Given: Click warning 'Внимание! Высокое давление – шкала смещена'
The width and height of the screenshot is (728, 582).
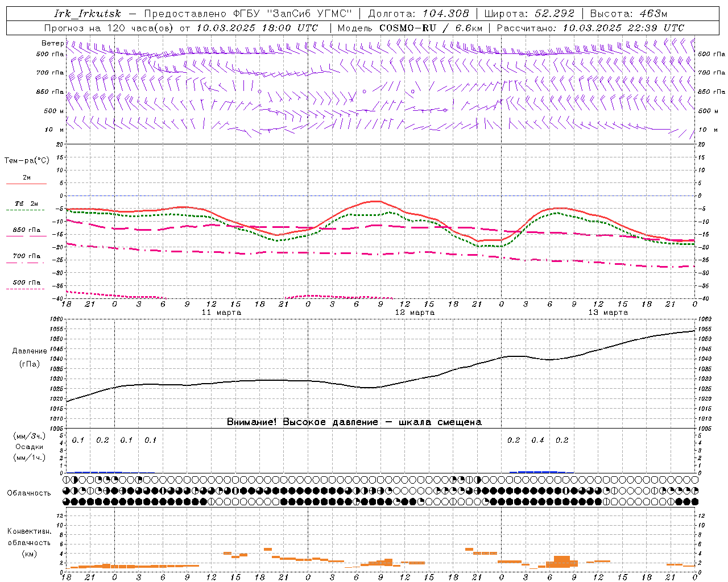Looking at the screenshot, I should coord(354,422).
